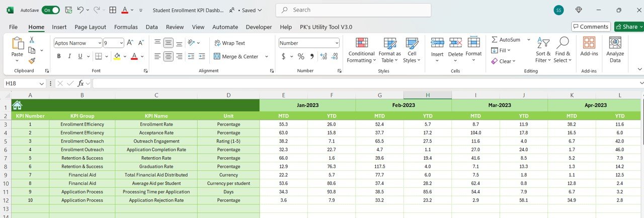Click the Share button
This screenshot has height=218, width=644.
[629, 27]
